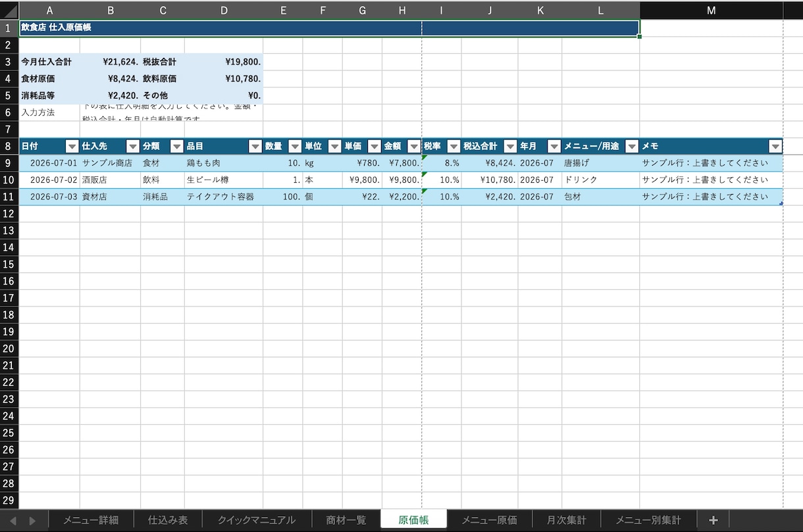Switch to the 月次集計 sheet tab

[x=566, y=520]
